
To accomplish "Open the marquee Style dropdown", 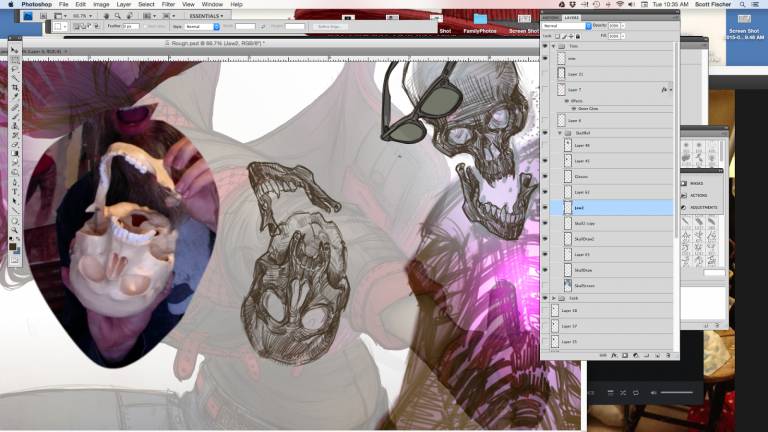I will pos(200,26).
